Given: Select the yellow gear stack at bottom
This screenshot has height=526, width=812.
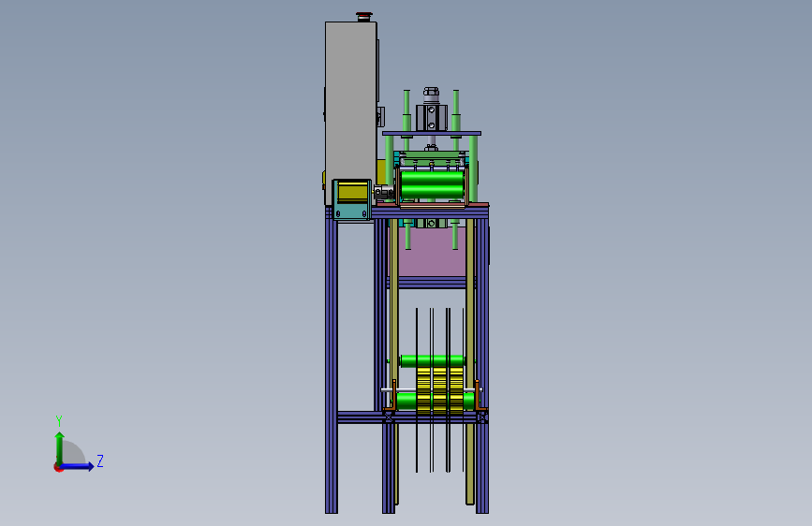Looking at the screenshot, I should (439, 389).
